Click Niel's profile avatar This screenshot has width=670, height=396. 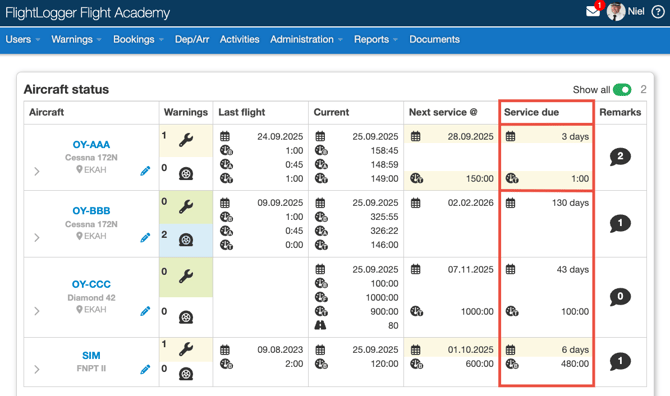tap(616, 12)
